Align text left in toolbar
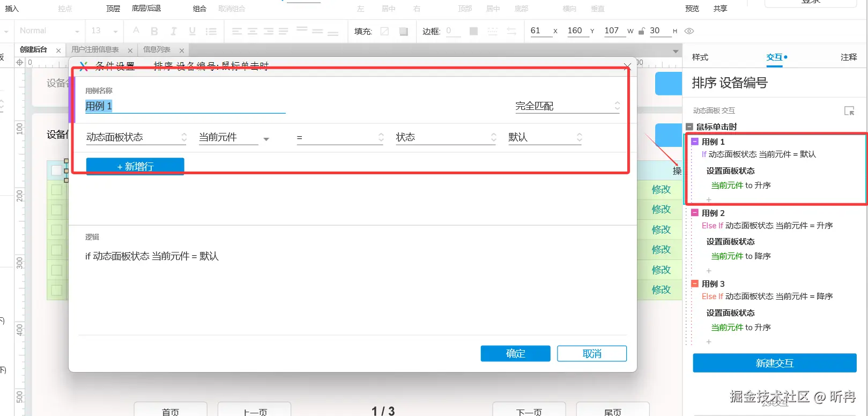868x416 pixels. click(236, 31)
